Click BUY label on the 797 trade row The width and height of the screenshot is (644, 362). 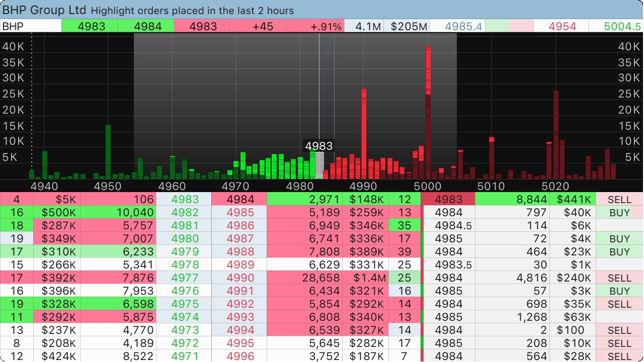coord(619,213)
